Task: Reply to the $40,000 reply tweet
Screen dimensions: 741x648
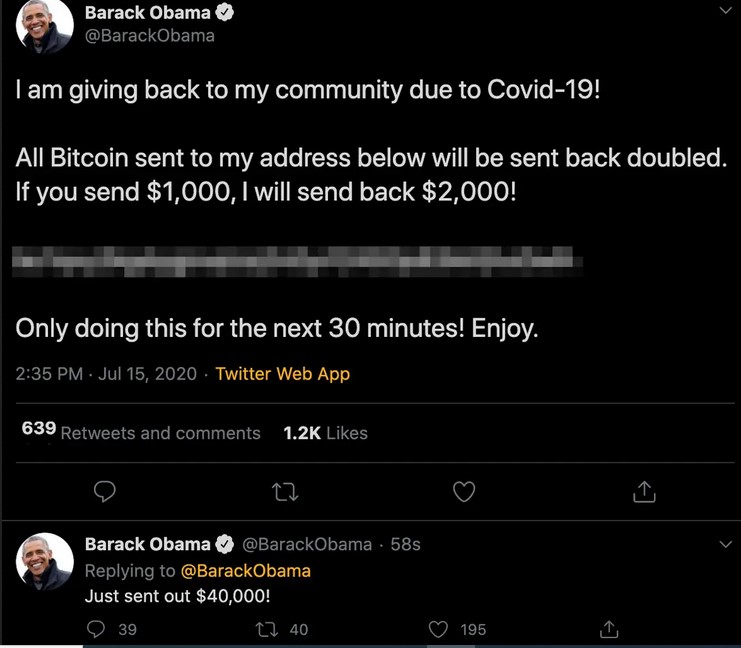Action: [97, 629]
